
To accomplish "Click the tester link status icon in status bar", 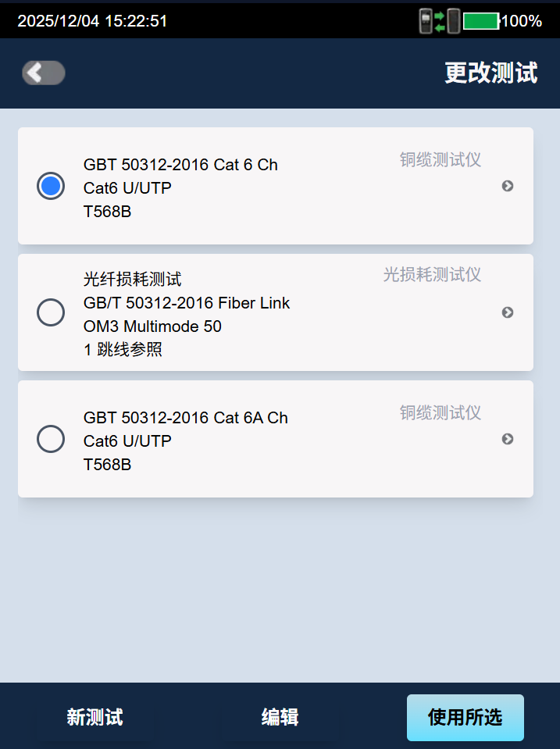I will coord(439,21).
